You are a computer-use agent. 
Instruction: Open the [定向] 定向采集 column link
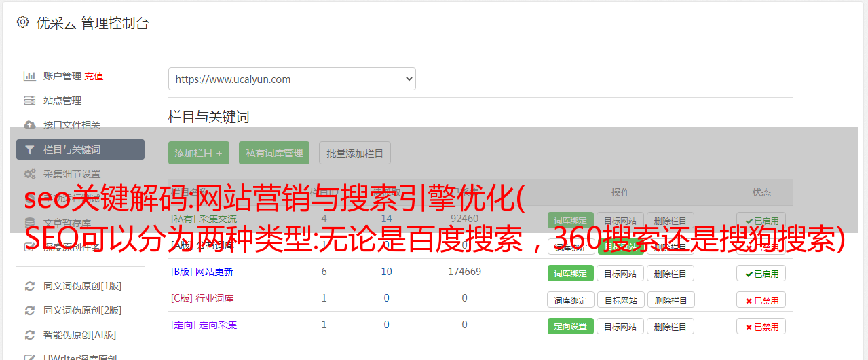(x=204, y=325)
